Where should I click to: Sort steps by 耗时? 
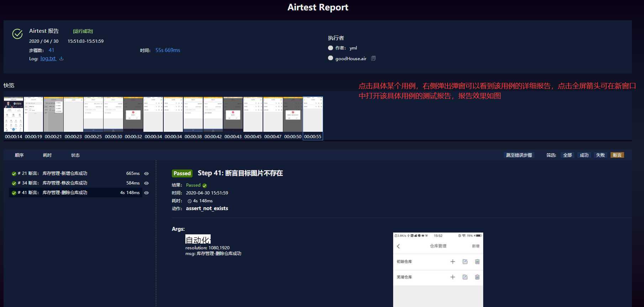click(47, 155)
